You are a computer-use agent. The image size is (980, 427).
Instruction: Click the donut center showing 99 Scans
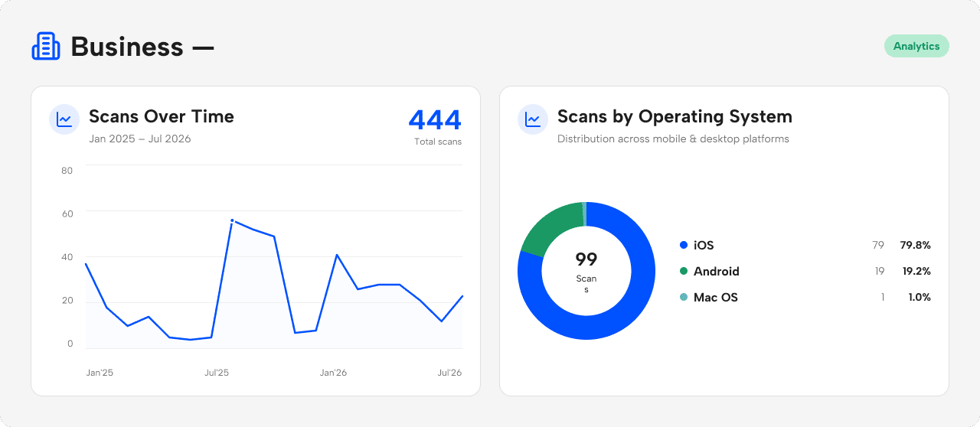(x=586, y=271)
